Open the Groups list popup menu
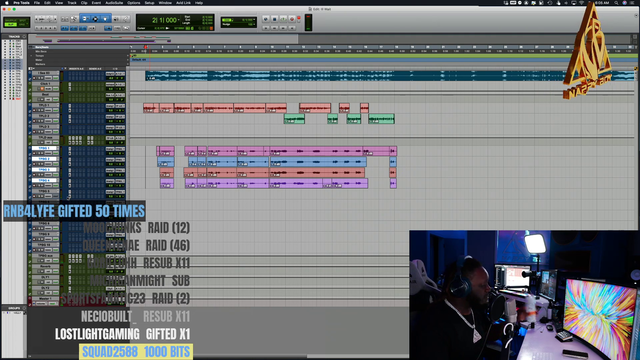The height and width of the screenshot is (360, 640). tap(24, 308)
